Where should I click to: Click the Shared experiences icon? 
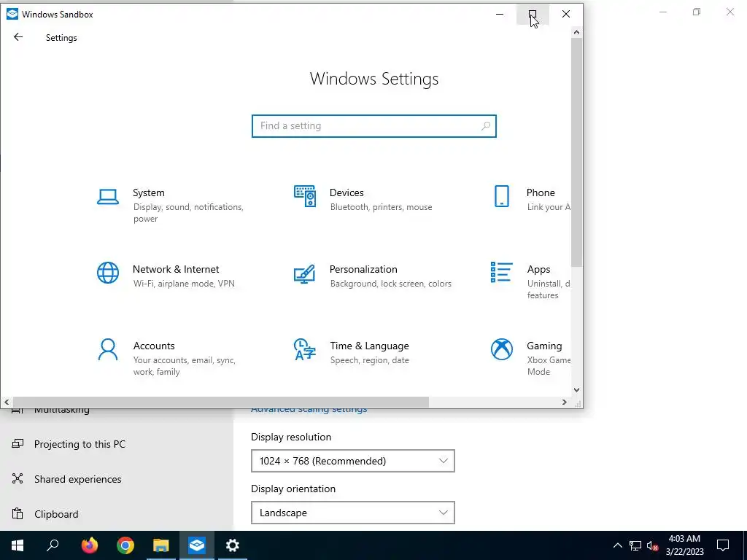click(x=18, y=478)
